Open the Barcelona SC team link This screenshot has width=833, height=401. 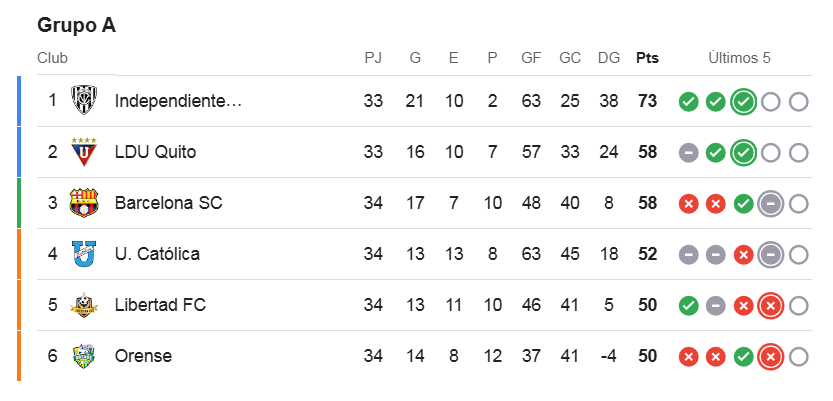click(168, 203)
